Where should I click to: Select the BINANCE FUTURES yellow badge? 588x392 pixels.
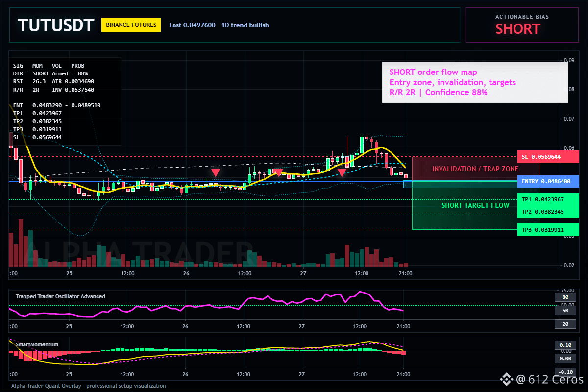pyautogui.click(x=131, y=24)
